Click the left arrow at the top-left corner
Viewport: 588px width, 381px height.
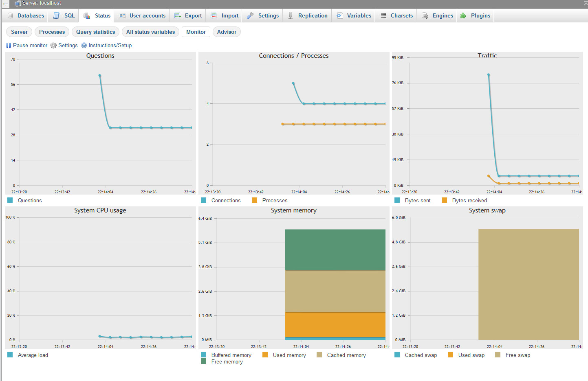[5, 3]
